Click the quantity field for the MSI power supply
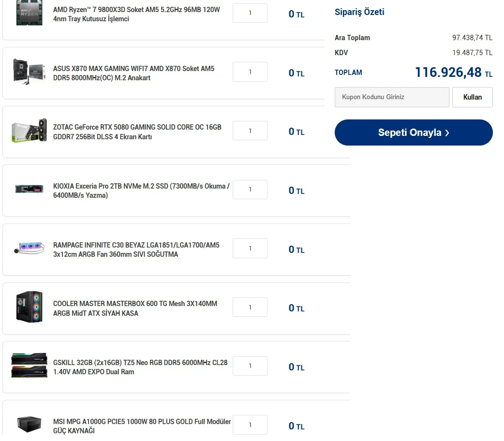This screenshot has height=441, width=504. coord(250,425)
